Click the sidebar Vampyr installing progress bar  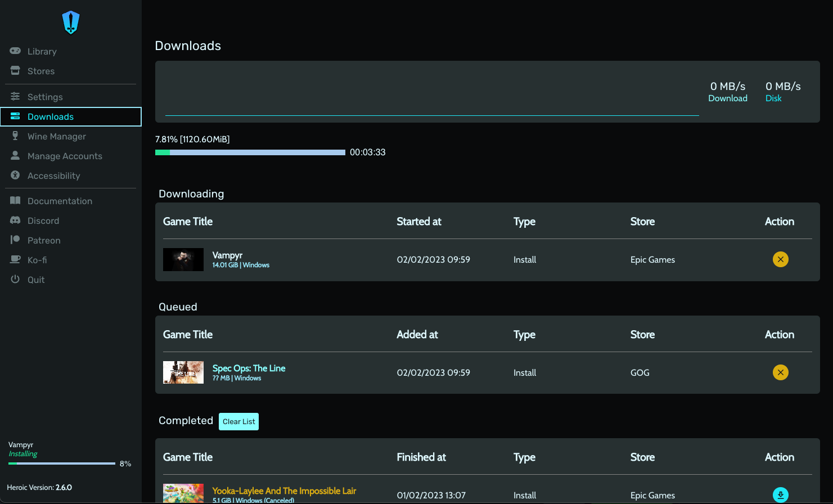pos(62,463)
